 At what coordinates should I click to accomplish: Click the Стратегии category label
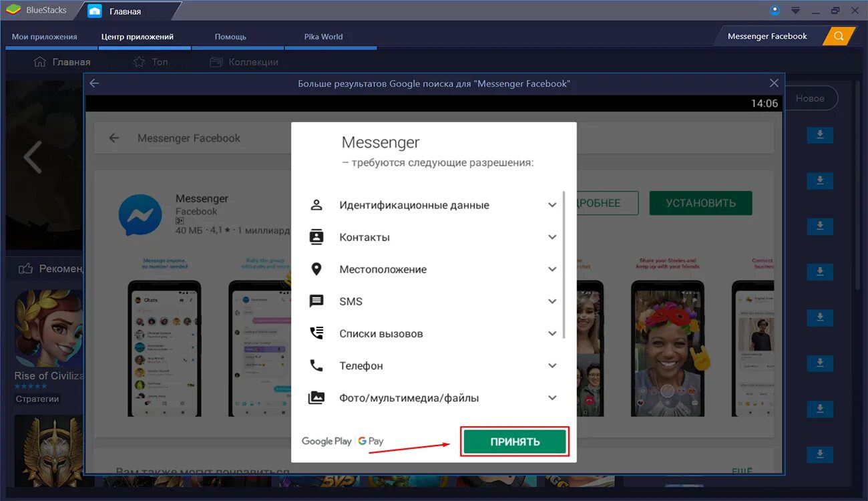click(x=37, y=399)
